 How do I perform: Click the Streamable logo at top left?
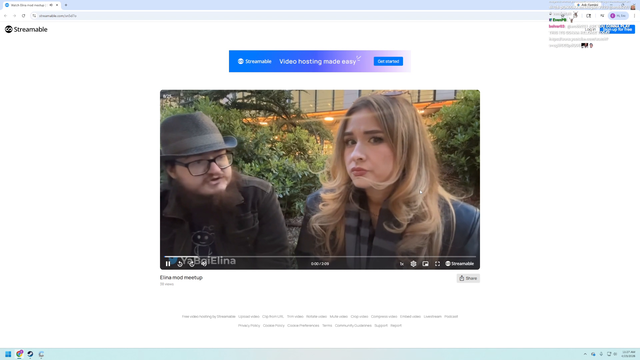click(26, 29)
